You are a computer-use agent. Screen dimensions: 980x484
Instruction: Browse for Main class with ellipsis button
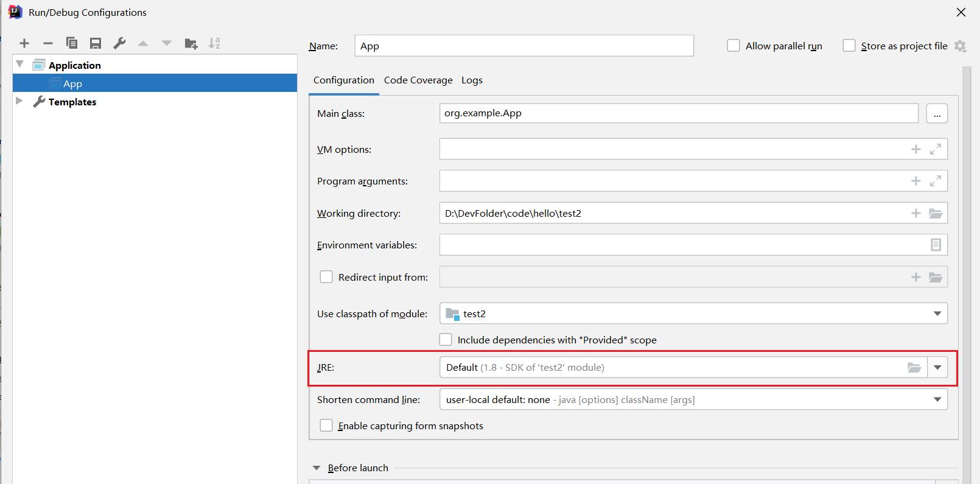pyautogui.click(x=937, y=113)
